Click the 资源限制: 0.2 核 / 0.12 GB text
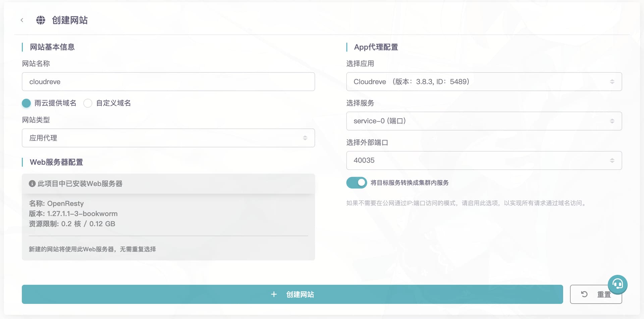The width and height of the screenshot is (644, 319). [72, 224]
